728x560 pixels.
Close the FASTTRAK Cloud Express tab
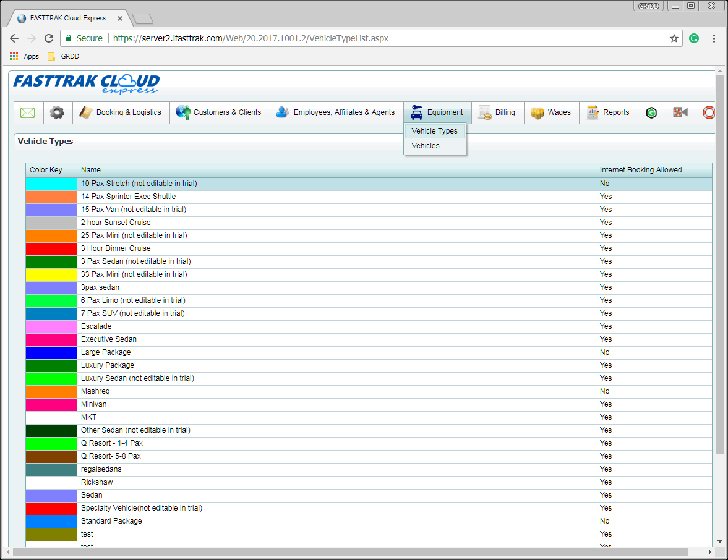120,19
